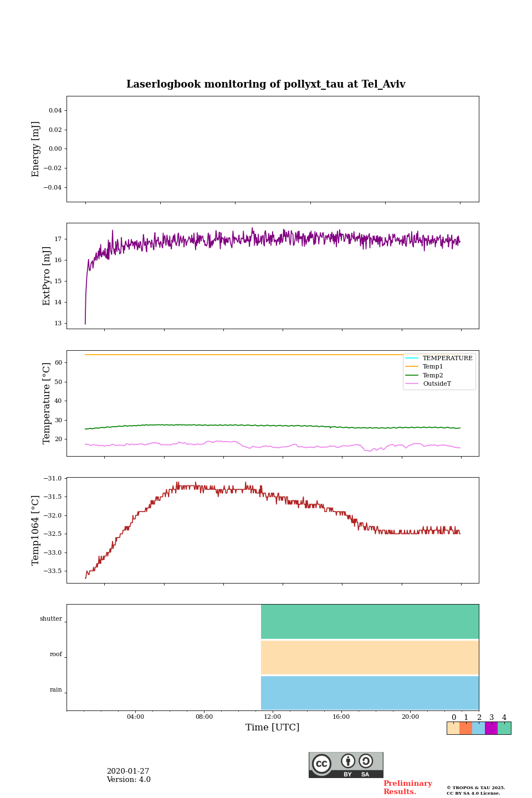Viewport: 532px width, 798px height.
Task: Click the date 2020-01-27 text
Action: [128, 771]
